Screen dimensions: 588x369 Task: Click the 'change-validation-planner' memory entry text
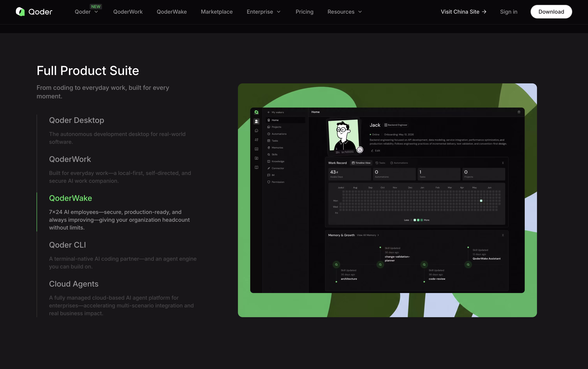click(x=397, y=259)
